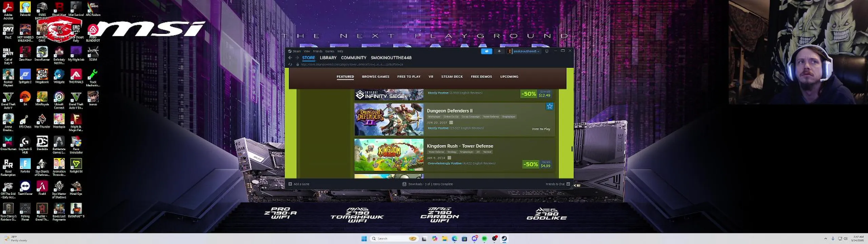Open the Friends menu
868x244 pixels.
[x=318, y=51]
